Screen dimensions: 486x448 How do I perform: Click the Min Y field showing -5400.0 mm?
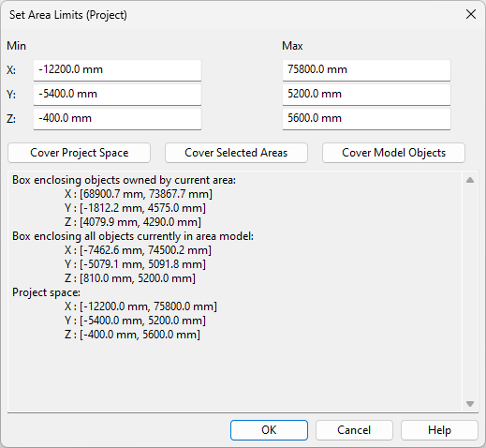point(117,95)
